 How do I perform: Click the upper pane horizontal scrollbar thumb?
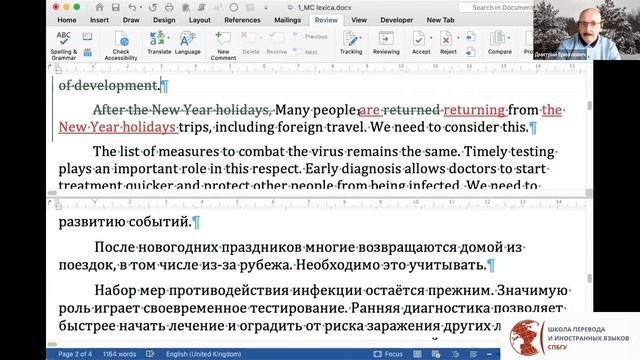(x=52, y=193)
